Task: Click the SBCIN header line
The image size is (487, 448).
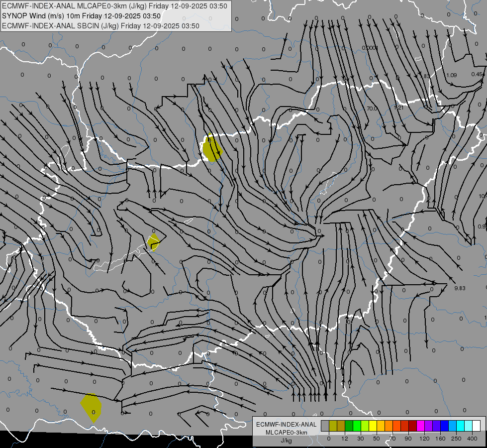Action: click(100, 26)
